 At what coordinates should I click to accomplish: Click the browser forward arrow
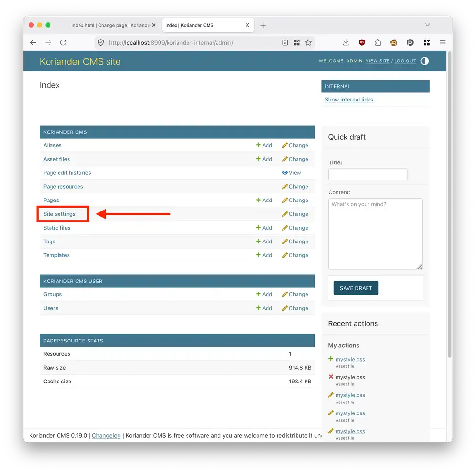(48, 42)
